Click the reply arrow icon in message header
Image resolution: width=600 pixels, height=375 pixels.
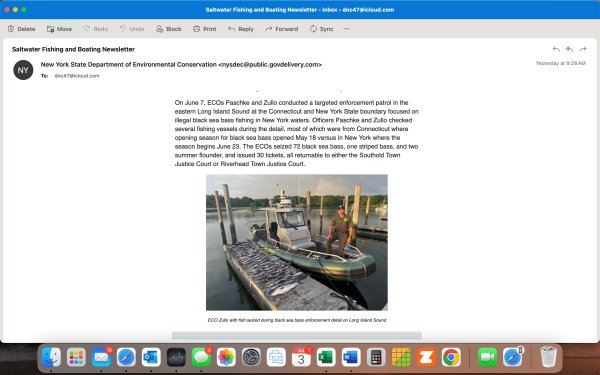tap(556, 49)
